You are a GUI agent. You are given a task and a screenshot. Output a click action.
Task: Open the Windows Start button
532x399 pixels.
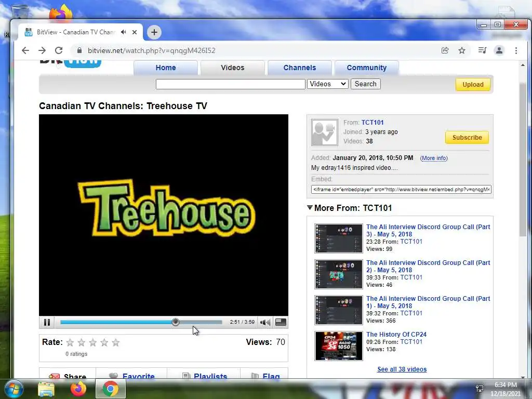point(13,389)
